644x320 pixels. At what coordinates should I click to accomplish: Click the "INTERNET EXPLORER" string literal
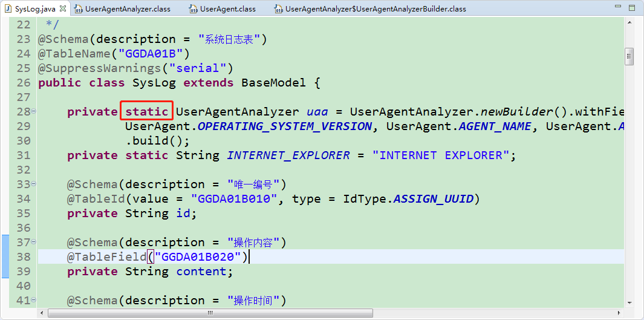pyautogui.click(x=441, y=155)
